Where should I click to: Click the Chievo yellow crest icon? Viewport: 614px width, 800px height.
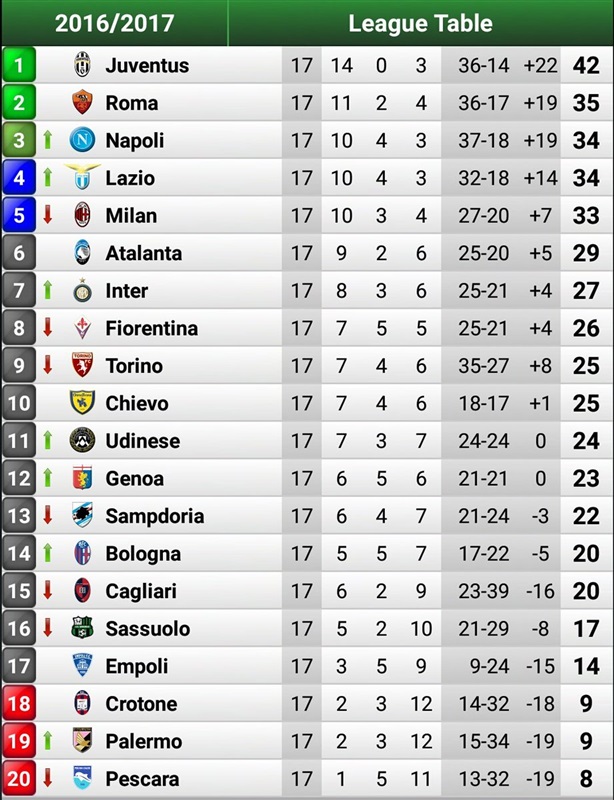(82, 403)
